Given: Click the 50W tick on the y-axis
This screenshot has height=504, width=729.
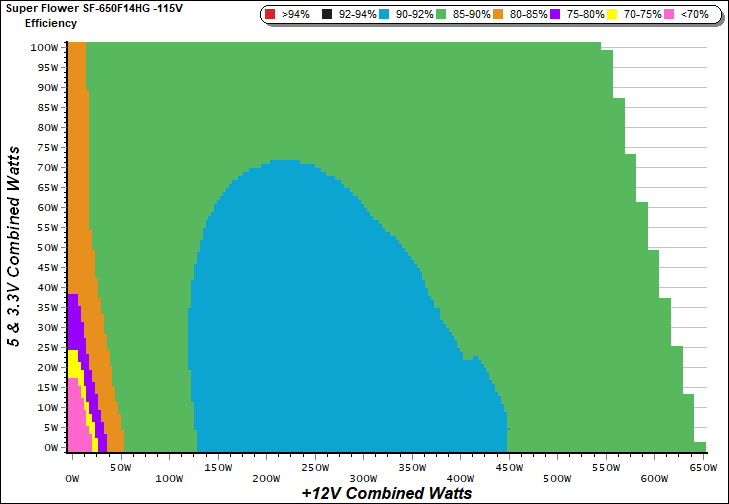Looking at the screenshot, I should point(46,247).
